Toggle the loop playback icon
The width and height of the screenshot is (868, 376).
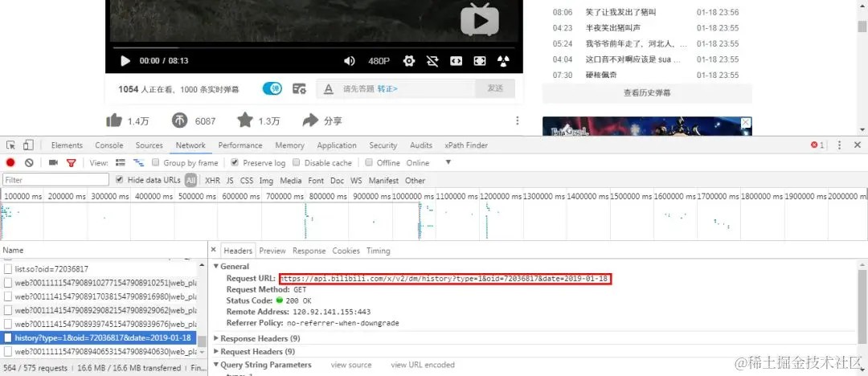[x=432, y=61]
